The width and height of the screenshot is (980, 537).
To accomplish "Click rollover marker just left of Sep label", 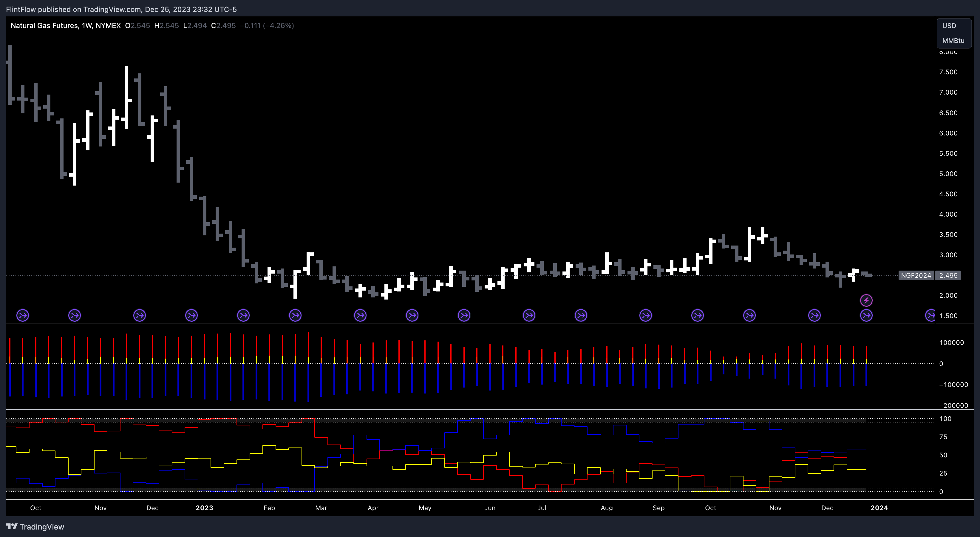I will click(646, 315).
